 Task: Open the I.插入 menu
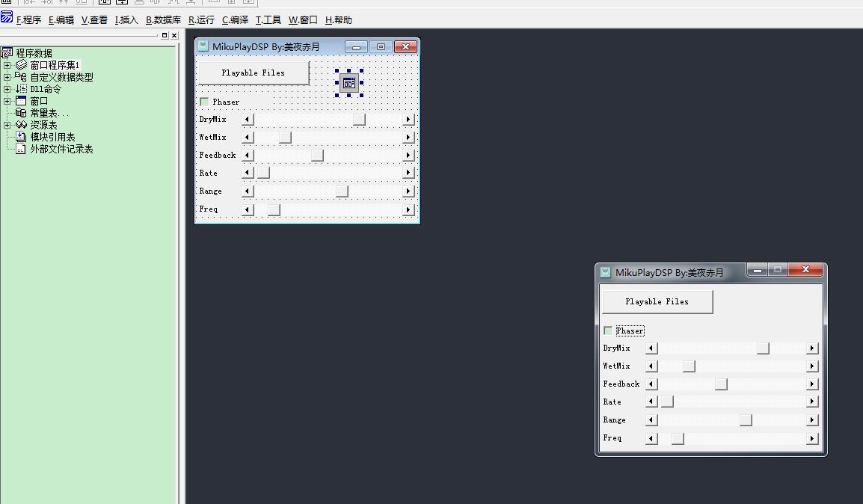[x=126, y=19]
